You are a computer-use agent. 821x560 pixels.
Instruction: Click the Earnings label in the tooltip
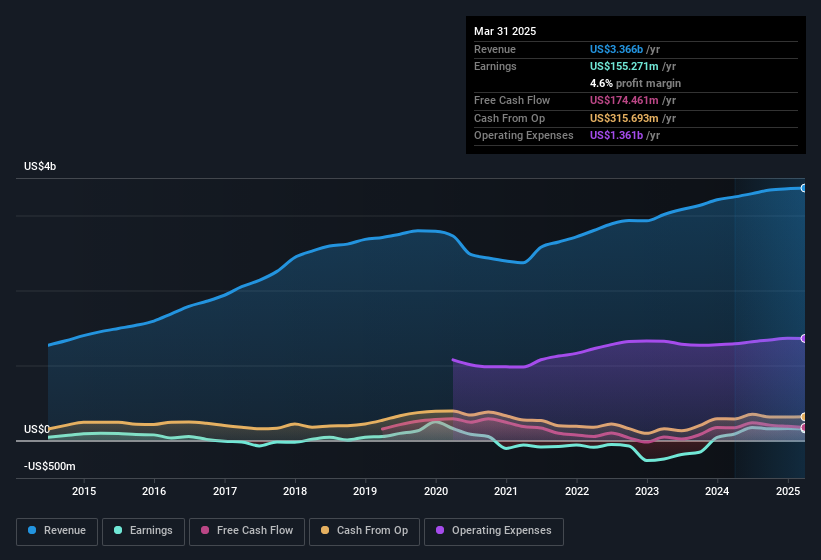[x=495, y=66]
